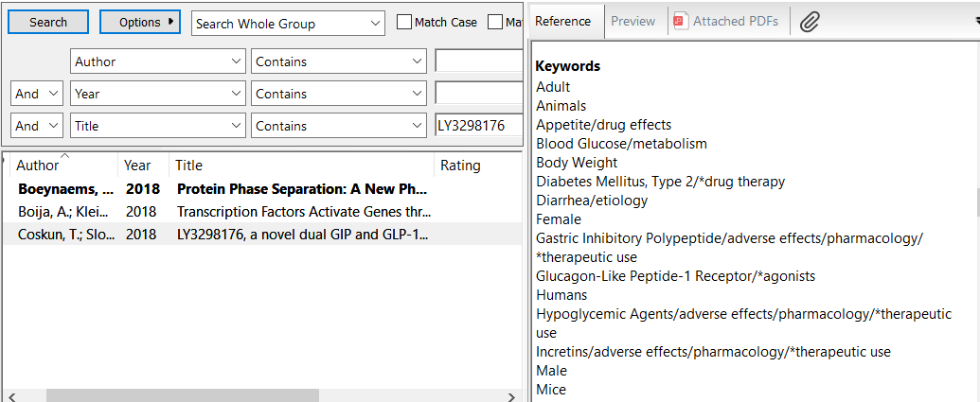Click the search field containing LY3298176
Screen dimensions: 980x402
coord(477,126)
